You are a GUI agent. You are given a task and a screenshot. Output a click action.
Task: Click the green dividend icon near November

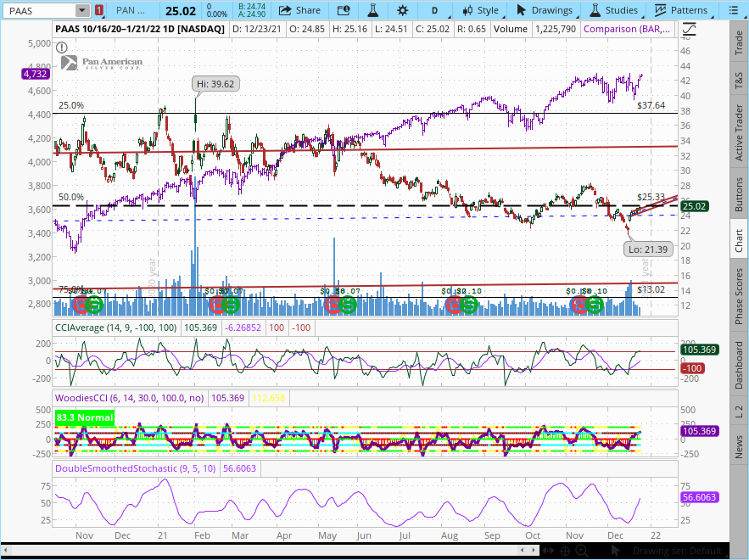[x=95, y=305]
